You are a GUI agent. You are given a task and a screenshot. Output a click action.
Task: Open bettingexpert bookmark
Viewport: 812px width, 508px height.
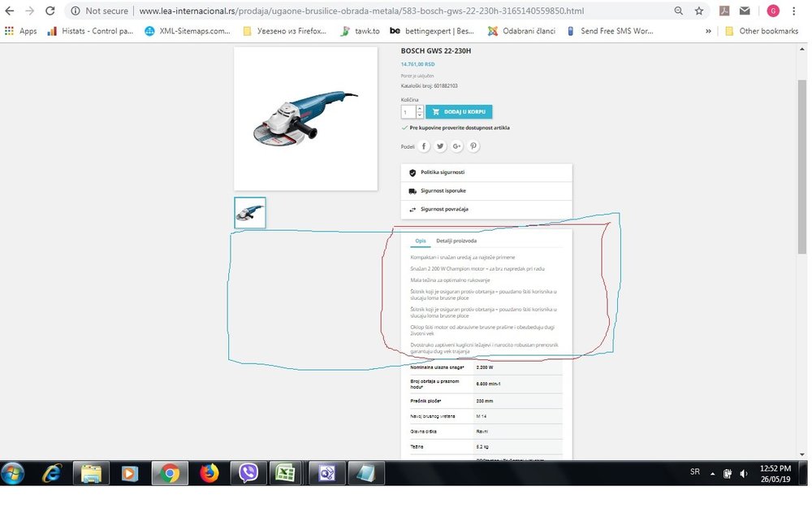[432, 31]
